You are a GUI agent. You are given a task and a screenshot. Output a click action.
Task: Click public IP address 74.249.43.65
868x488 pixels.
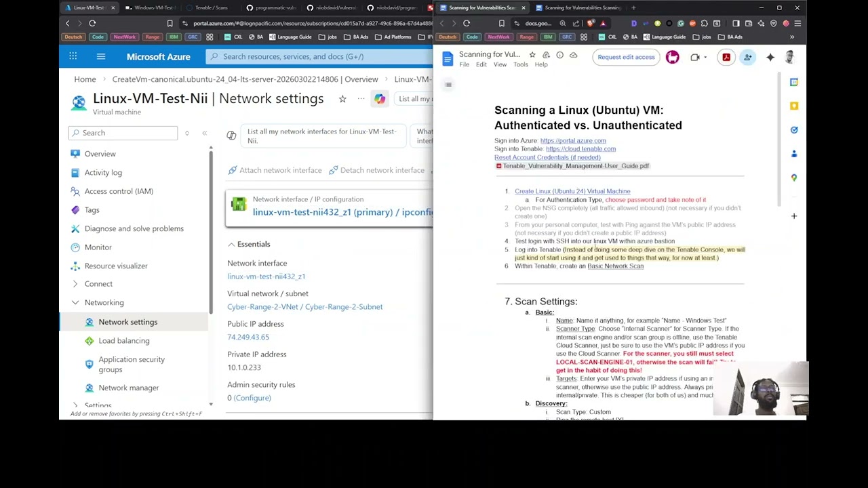tap(248, 337)
